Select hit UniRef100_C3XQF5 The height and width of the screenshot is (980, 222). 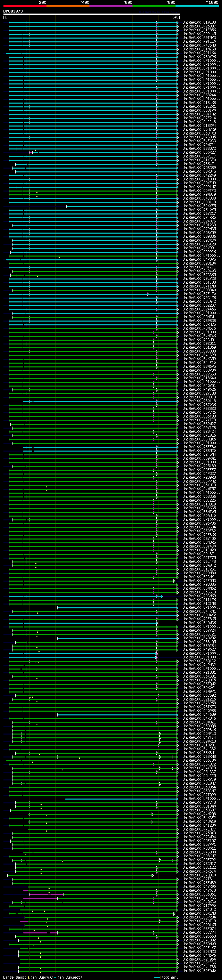pyautogui.click(x=199, y=172)
